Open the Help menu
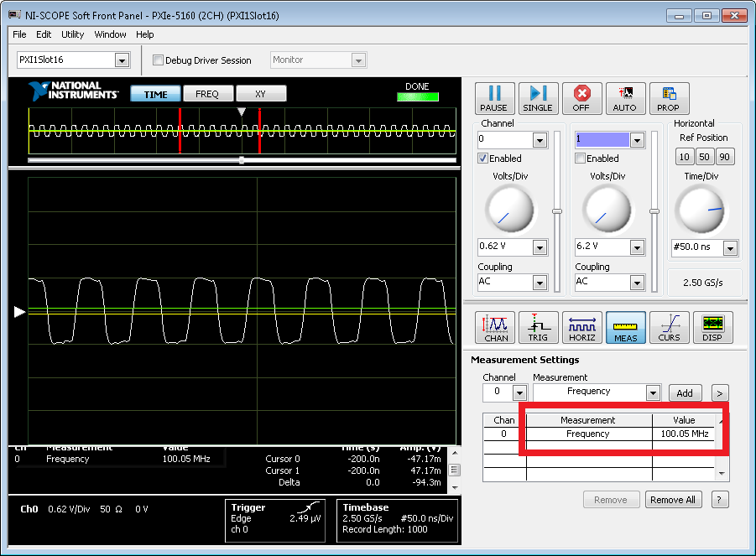756x556 pixels. pyautogui.click(x=144, y=34)
